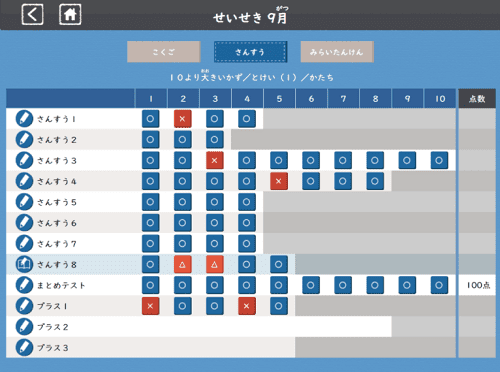Select first triangle mark in さんすう8
This screenshot has height=372, width=500.
click(183, 264)
